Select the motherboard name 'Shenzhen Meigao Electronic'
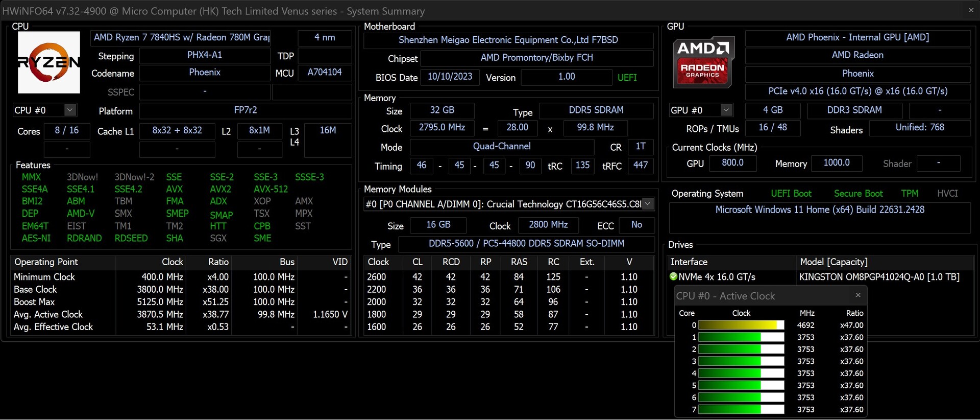The height and width of the screenshot is (420, 980). tap(508, 40)
